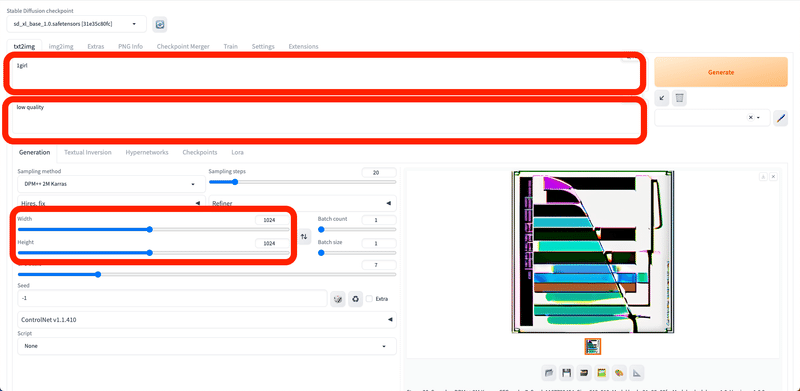This screenshot has width=800, height=391.
Task: Close the gallery image preview
Action: click(x=773, y=177)
